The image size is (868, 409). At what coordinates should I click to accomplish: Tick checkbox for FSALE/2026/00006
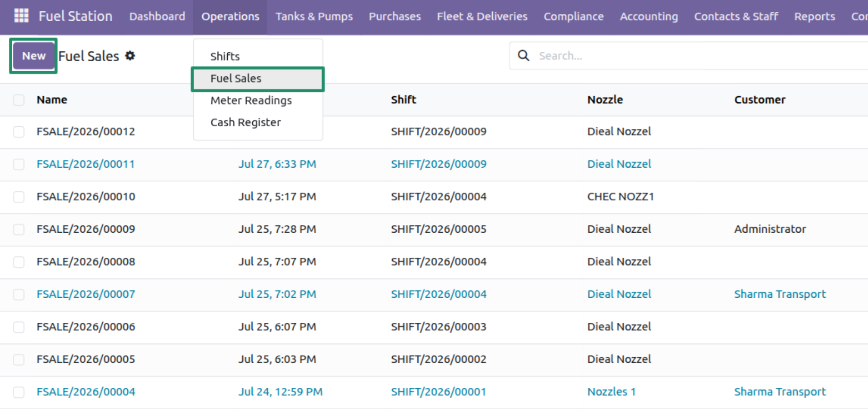19,327
